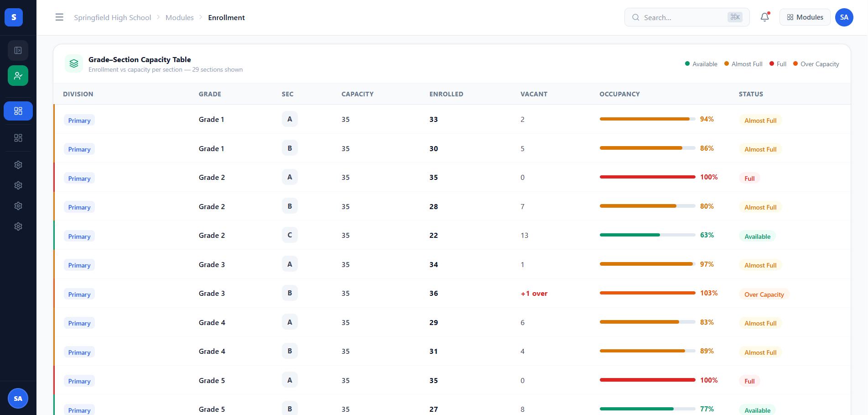Click the 100% occupancy bar for Grade 2 A

coord(647,177)
